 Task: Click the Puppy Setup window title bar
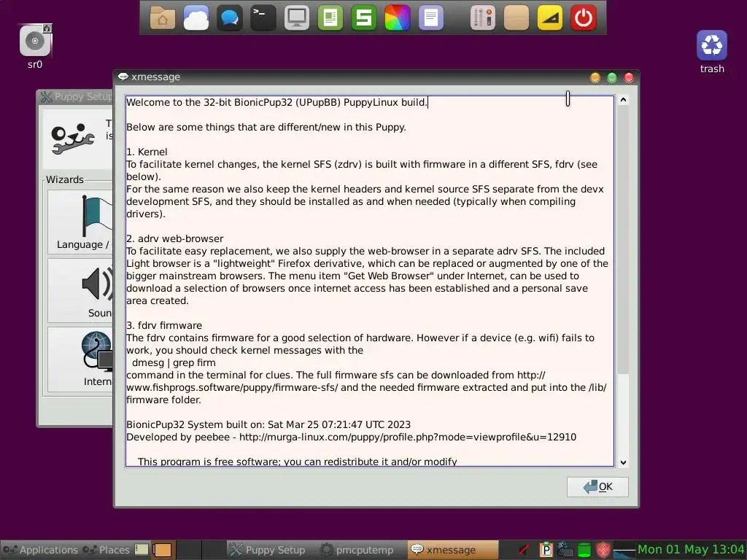[76, 97]
